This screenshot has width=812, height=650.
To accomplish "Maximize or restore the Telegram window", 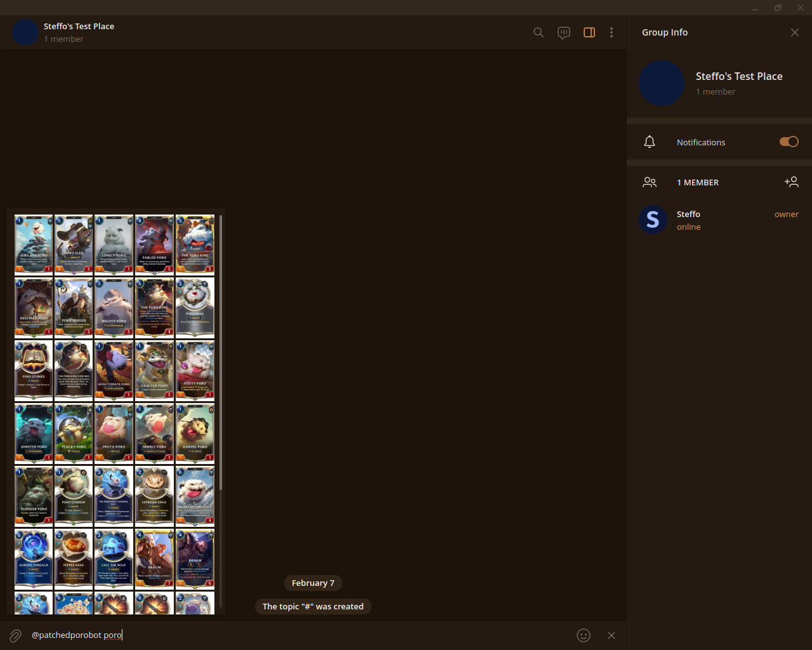I will point(778,8).
